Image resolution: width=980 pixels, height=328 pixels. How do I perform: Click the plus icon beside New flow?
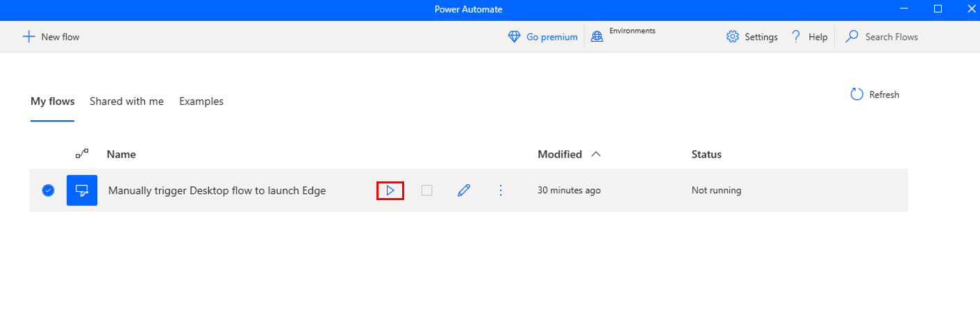[28, 37]
